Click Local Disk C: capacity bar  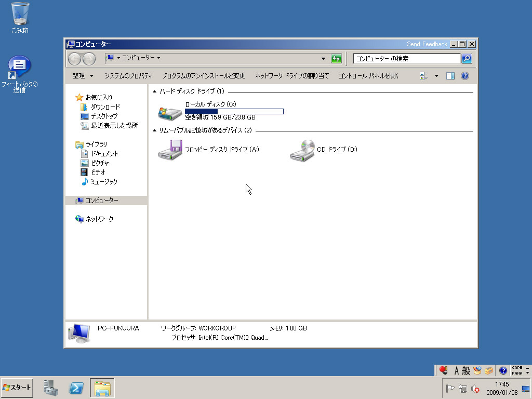click(x=234, y=112)
